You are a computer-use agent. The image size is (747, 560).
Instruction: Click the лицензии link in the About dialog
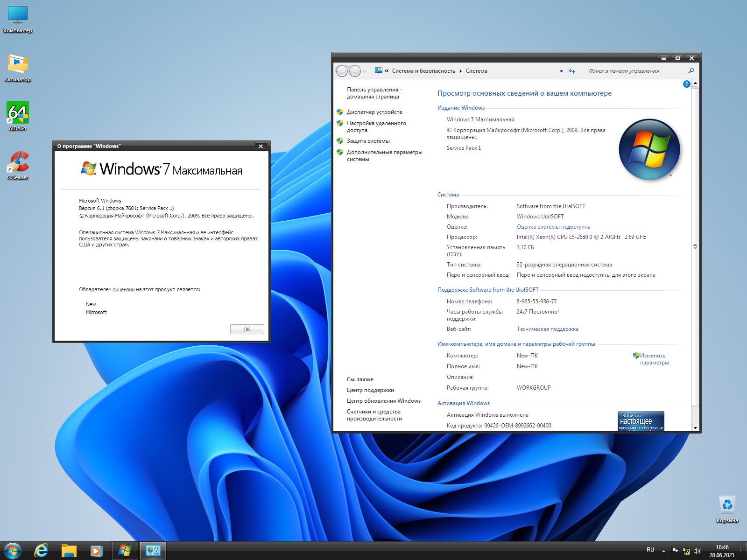124,289
